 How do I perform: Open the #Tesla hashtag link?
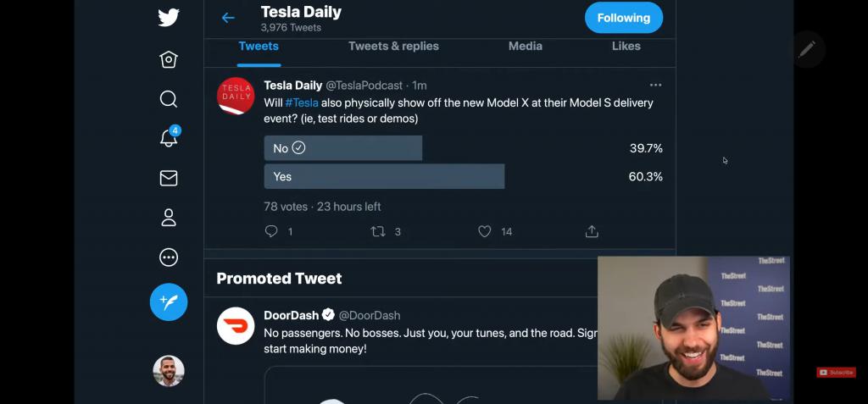coord(302,102)
